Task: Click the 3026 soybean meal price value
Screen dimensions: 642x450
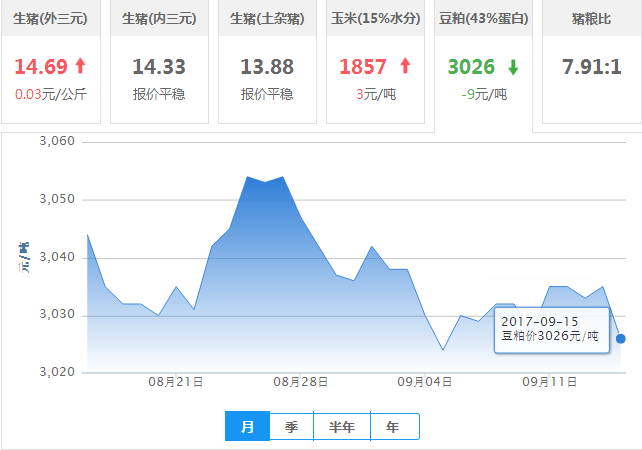Action: (x=471, y=67)
